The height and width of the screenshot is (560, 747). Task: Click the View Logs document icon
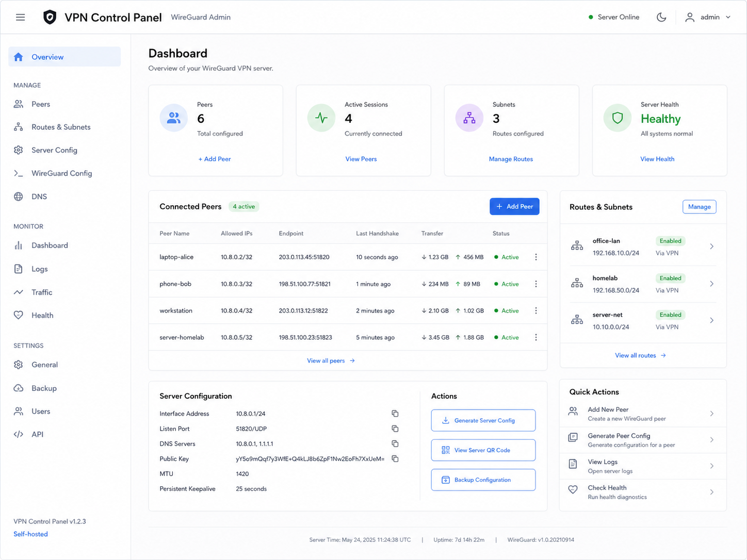click(x=573, y=464)
